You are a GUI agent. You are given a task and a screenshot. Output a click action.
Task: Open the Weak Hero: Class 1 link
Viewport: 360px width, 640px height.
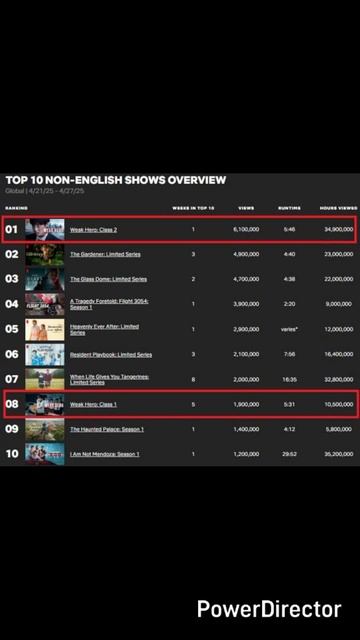[93, 404]
